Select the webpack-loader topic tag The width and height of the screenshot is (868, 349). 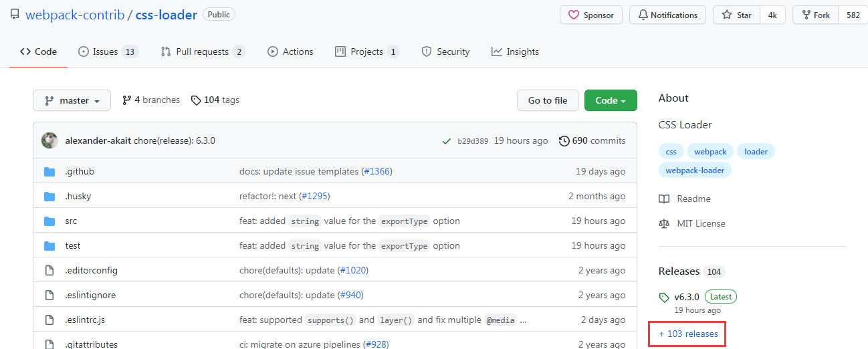pyautogui.click(x=695, y=170)
